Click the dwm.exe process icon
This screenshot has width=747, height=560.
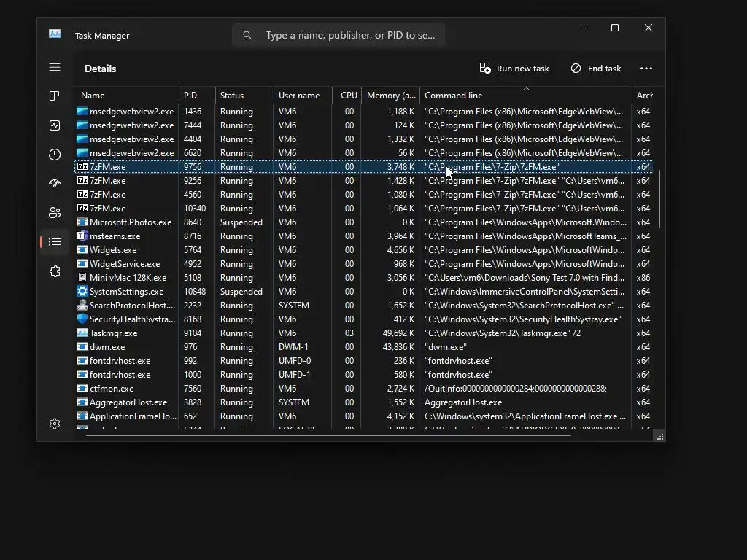pos(82,346)
